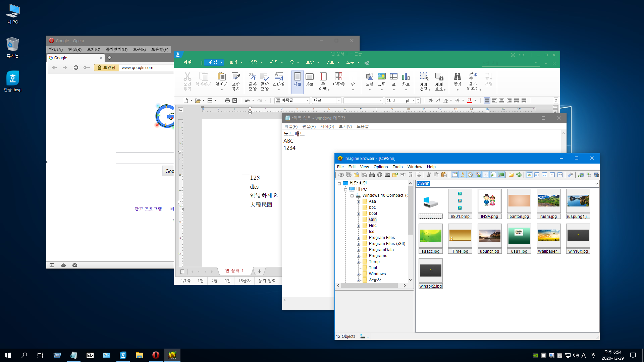Click the Google search input field
Viewport: 644px width, 362px height.
(145, 158)
